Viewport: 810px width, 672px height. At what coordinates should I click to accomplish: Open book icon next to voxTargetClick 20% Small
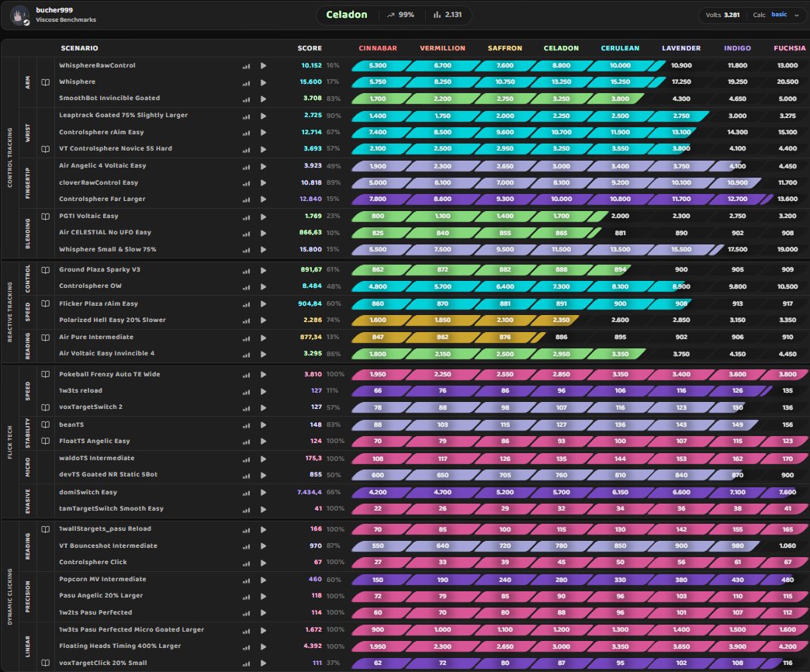pyautogui.click(x=46, y=663)
